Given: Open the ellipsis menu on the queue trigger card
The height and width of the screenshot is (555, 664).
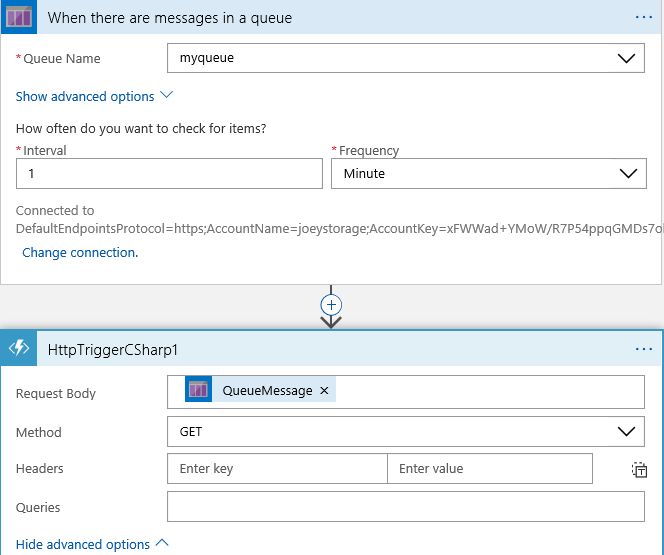Looking at the screenshot, I should coord(644,17).
